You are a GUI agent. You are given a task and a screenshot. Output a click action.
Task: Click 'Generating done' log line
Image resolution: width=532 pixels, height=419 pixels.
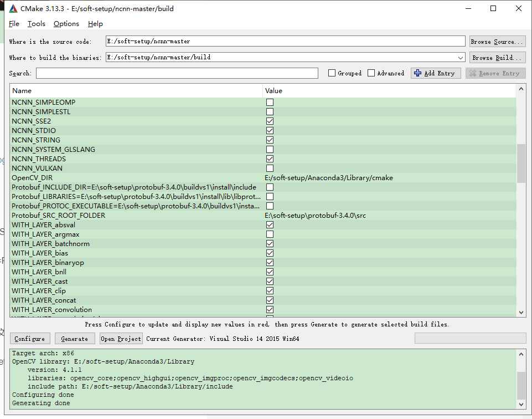coord(41,403)
